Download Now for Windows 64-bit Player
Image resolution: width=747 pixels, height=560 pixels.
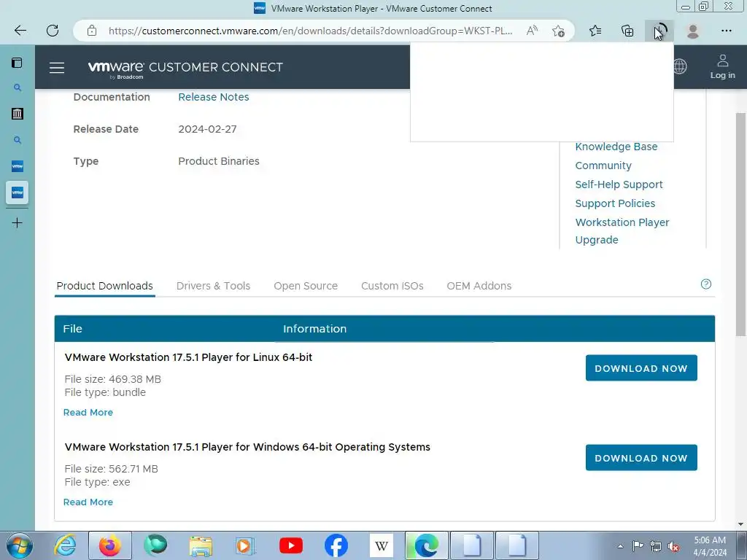[641, 458]
